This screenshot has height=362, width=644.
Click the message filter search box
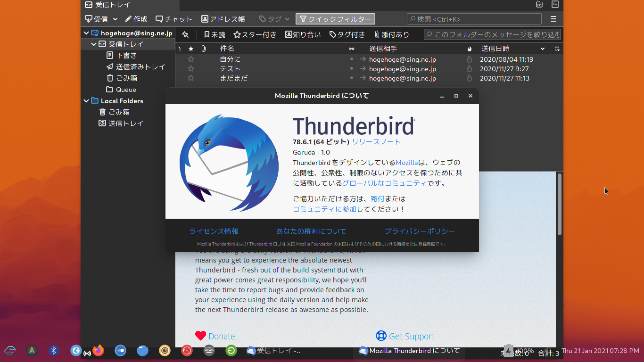(x=492, y=34)
